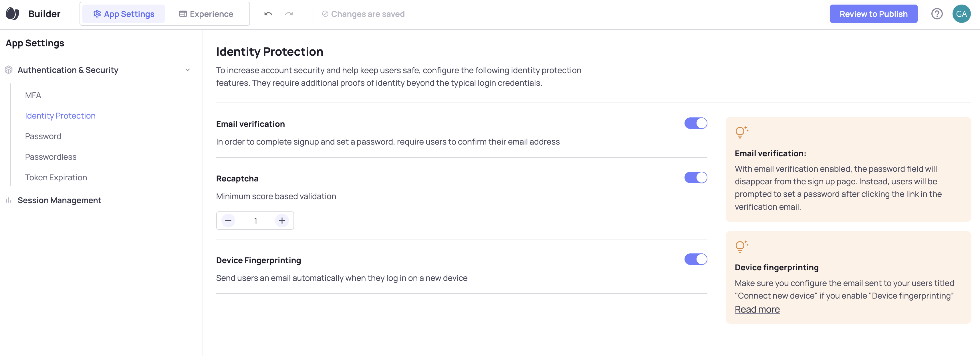
Task: Switch to the Experience tab
Action: point(206,14)
